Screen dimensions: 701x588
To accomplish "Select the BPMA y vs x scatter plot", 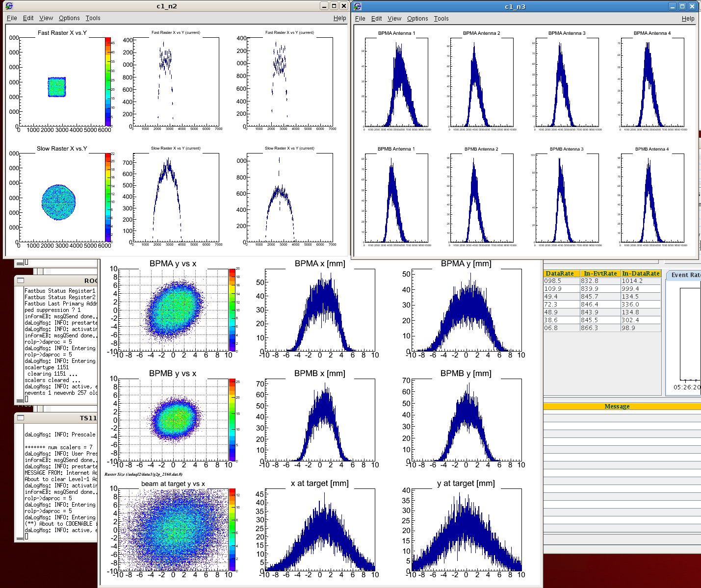I will [x=173, y=310].
